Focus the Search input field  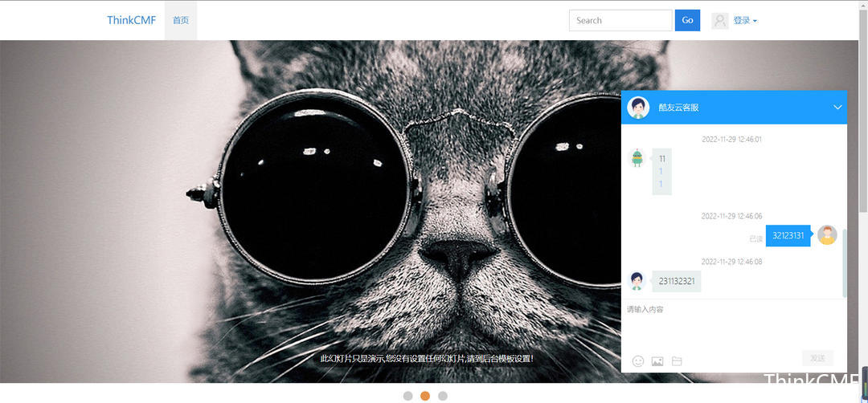pyautogui.click(x=620, y=21)
